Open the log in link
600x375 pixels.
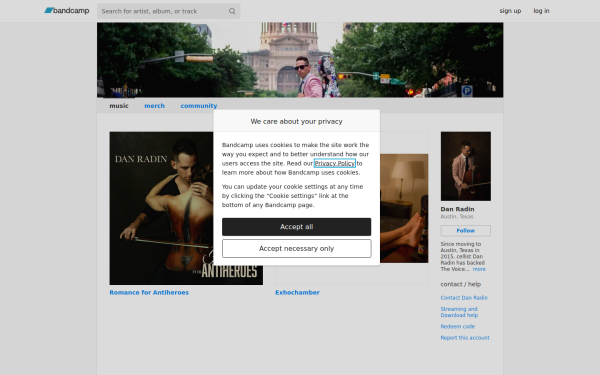click(541, 11)
